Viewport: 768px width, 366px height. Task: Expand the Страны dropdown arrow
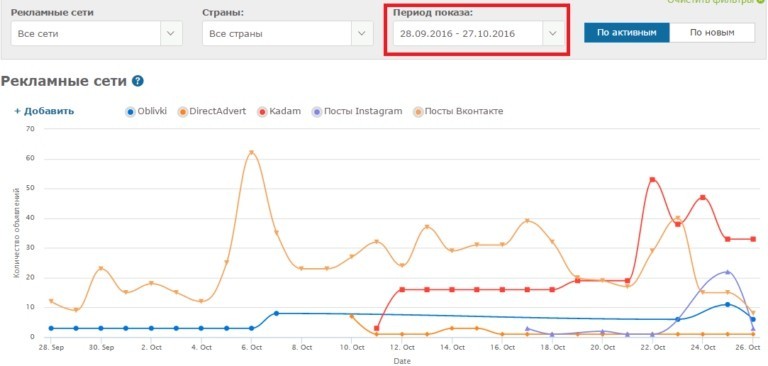coord(362,33)
